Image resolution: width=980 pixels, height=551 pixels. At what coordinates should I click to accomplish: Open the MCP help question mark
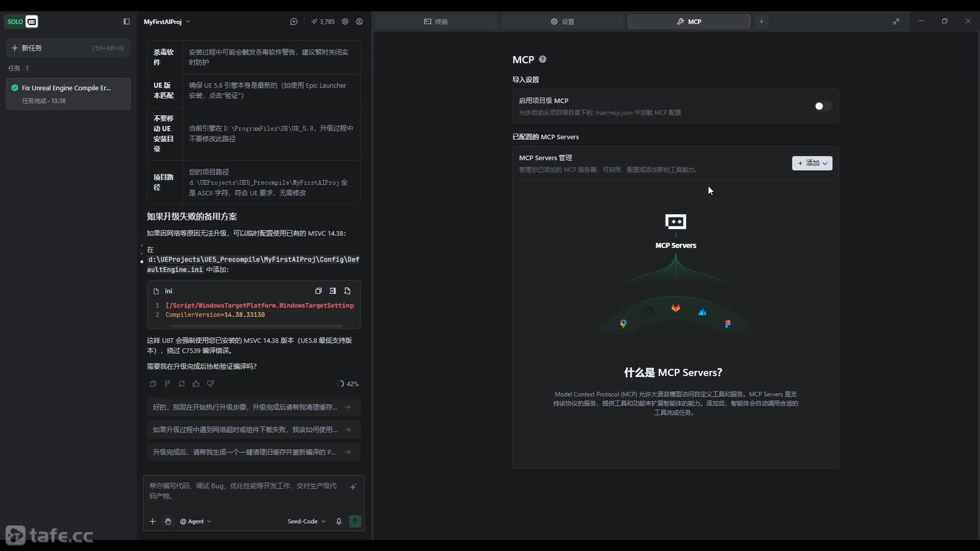click(543, 59)
